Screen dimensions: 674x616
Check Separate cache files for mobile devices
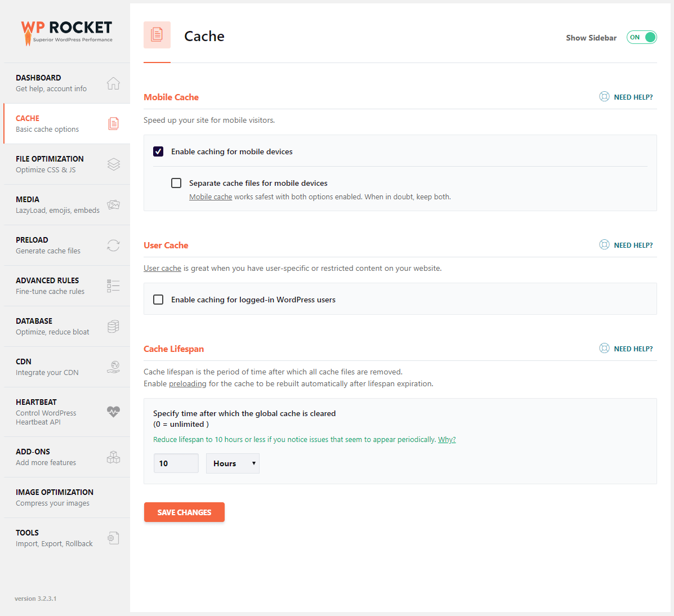click(176, 183)
